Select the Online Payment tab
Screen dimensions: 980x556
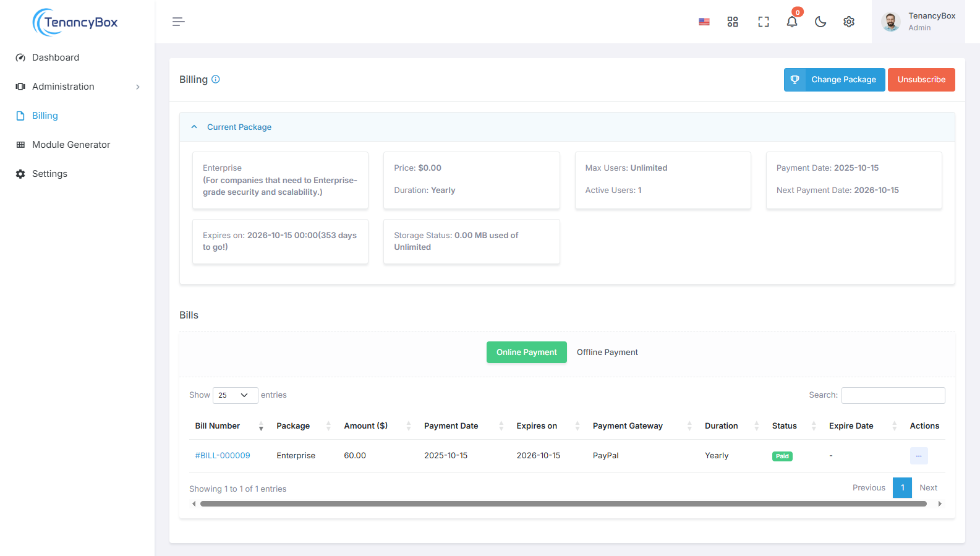[526, 353]
